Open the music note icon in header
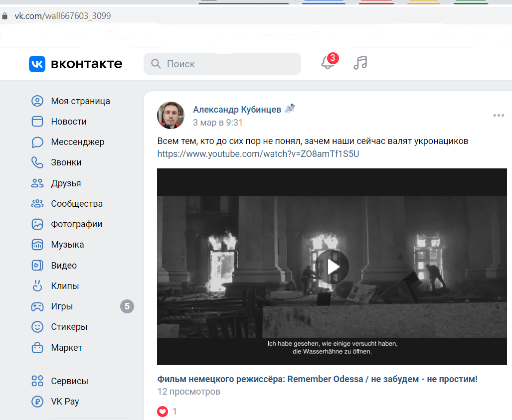This screenshot has width=512, height=420. click(360, 63)
